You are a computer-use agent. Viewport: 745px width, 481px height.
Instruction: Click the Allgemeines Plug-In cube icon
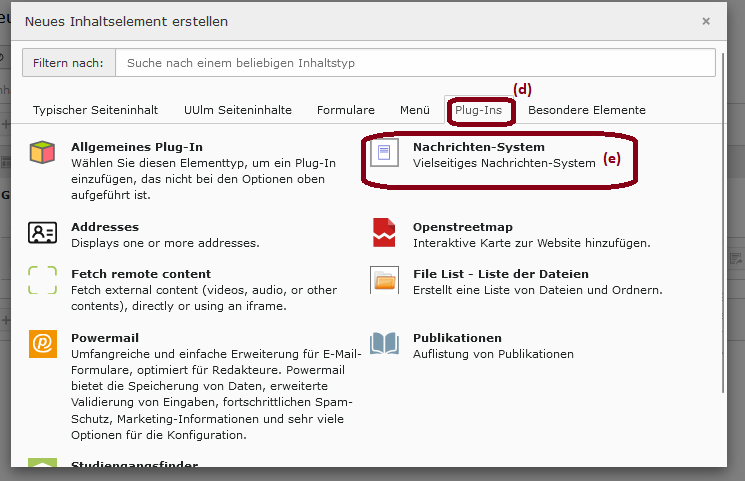[x=42, y=154]
